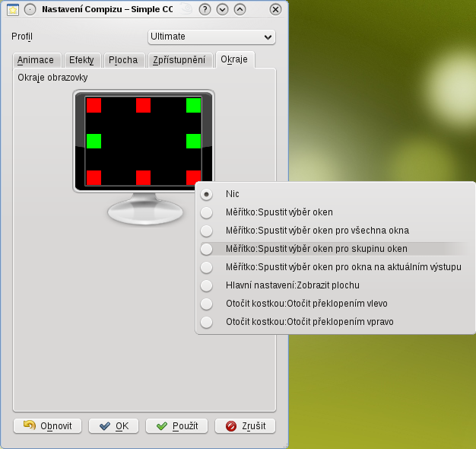Viewport: 476px width, 449px height.
Task: Switch to the Animace tab
Action: (36, 60)
